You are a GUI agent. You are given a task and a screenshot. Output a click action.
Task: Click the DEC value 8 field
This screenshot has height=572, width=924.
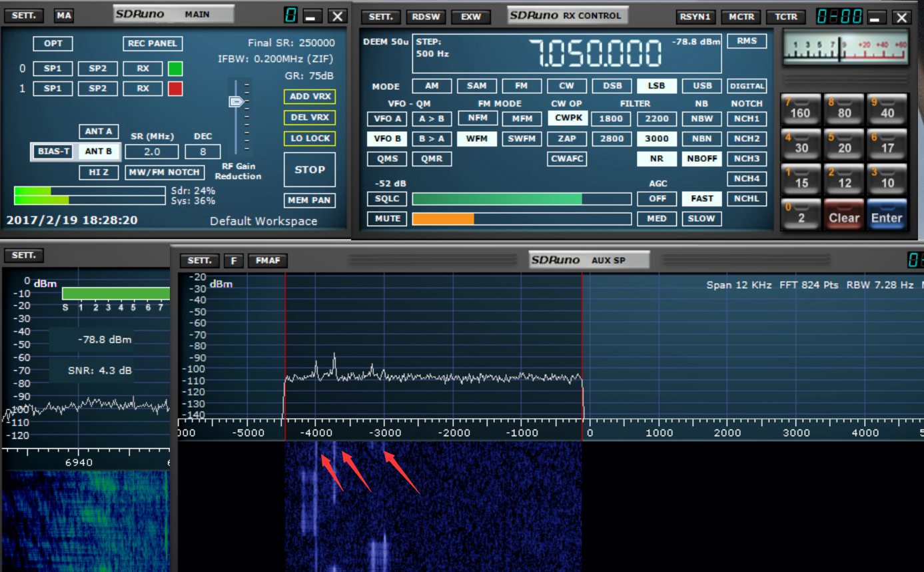203,152
